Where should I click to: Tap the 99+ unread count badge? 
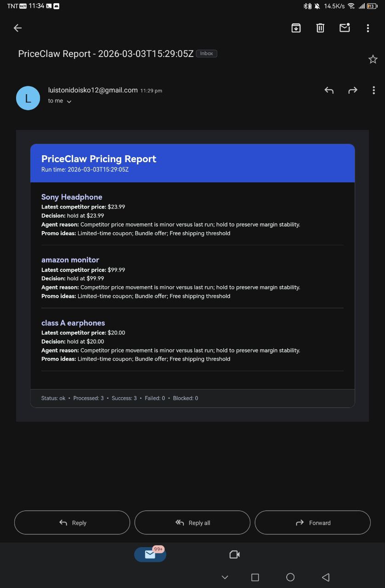(158, 549)
